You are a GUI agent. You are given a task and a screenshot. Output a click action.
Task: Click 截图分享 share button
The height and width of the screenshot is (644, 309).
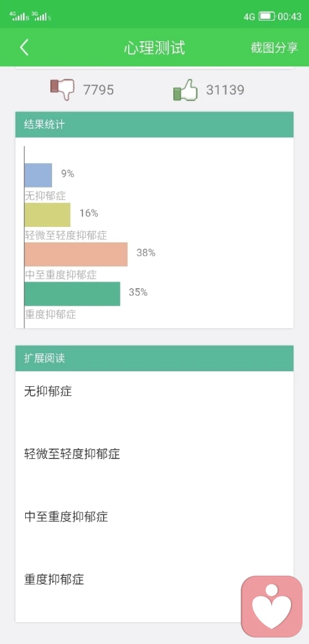[x=274, y=48]
